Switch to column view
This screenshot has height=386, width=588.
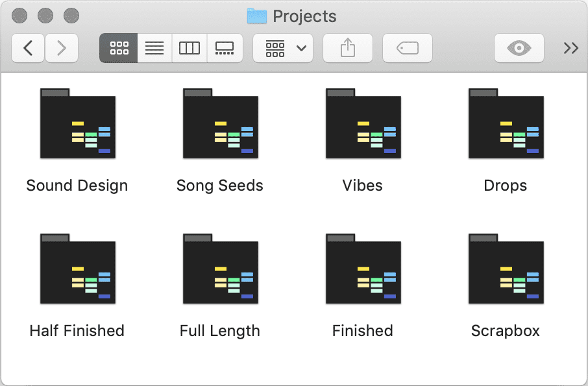[190, 48]
